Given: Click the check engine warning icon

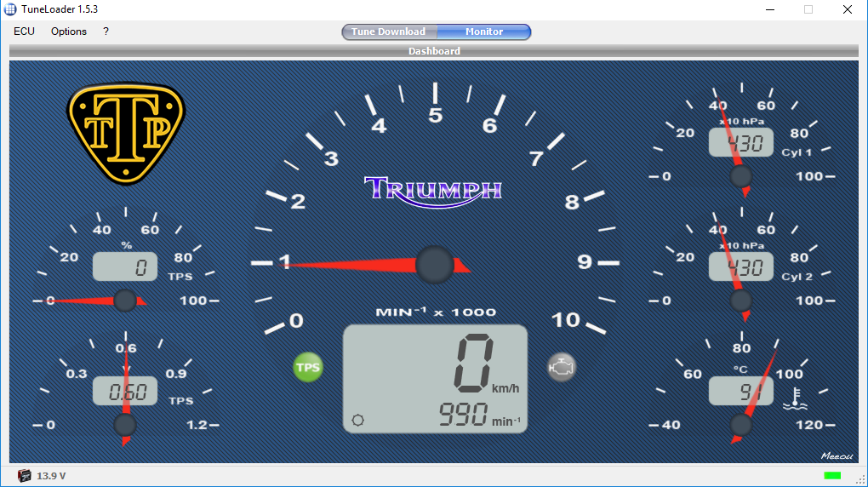Looking at the screenshot, I should (x=562, y=367).
